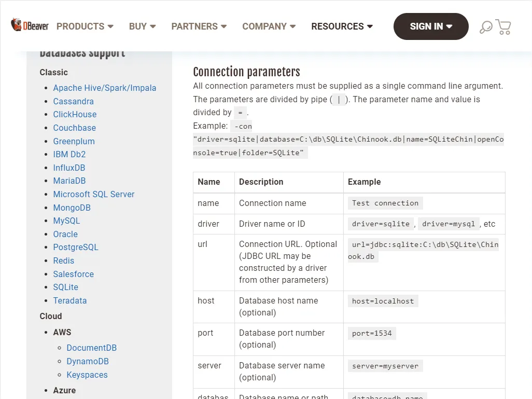Image resolution: width=532 pixels, height=399 pixels.
Task: Click the SIGN IN button
Action: tap(431, 26)
